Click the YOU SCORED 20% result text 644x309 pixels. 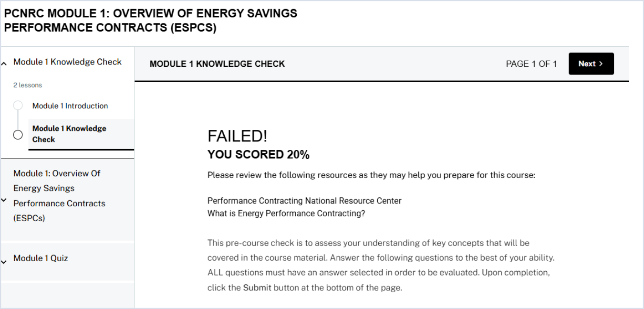[259, 155]
